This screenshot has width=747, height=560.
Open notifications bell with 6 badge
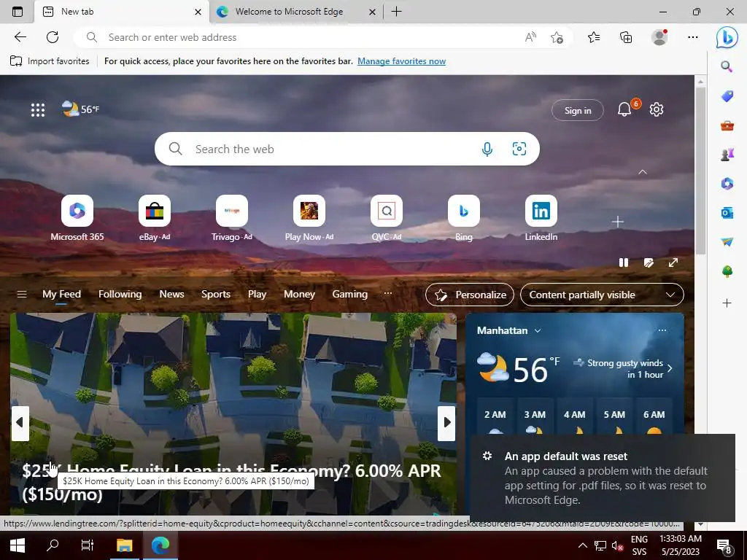pyautogui.click(x=624, y=109)
